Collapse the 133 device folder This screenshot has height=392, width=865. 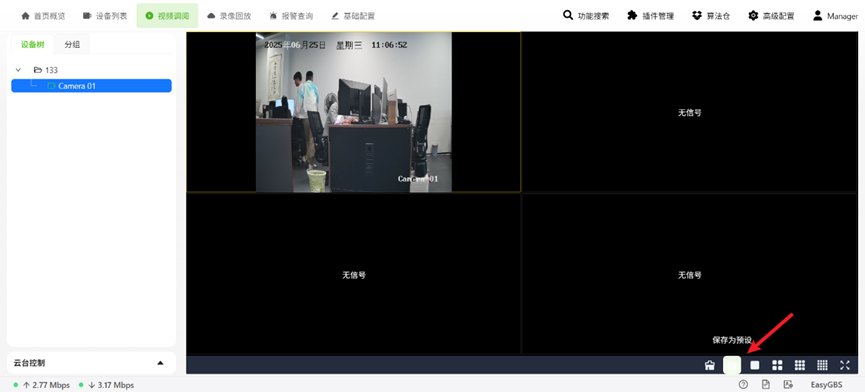(x=18, y=70)
